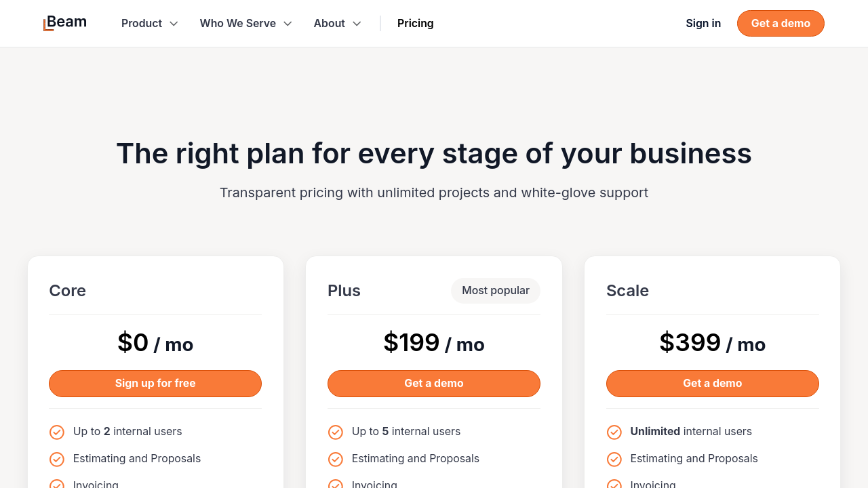Click checkmark icon beside Scale's Estimating and Proposals

614,459
